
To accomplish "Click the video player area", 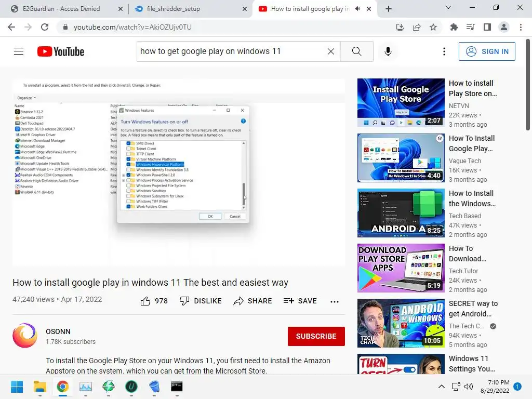I will coord(179,172).
